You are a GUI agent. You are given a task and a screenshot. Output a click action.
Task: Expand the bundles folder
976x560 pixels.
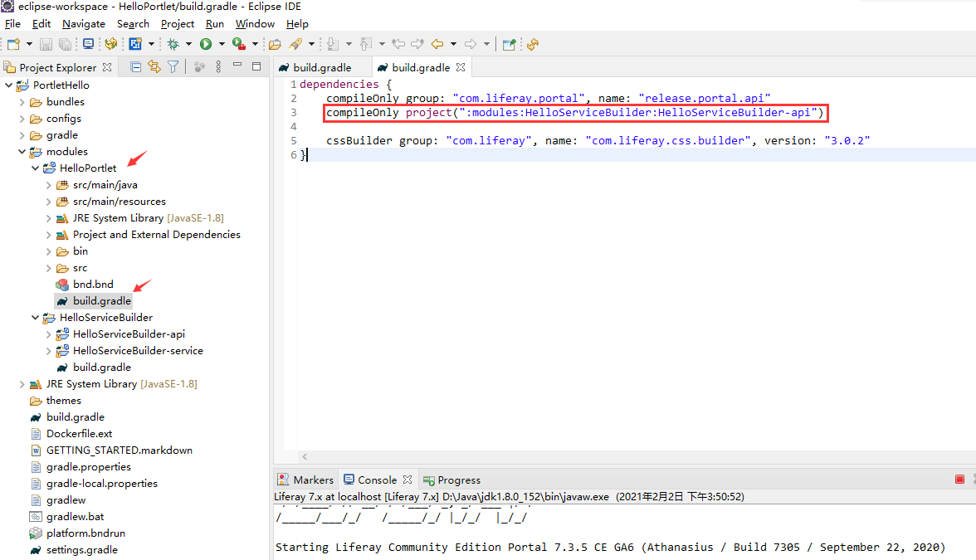tap(22, 101)
